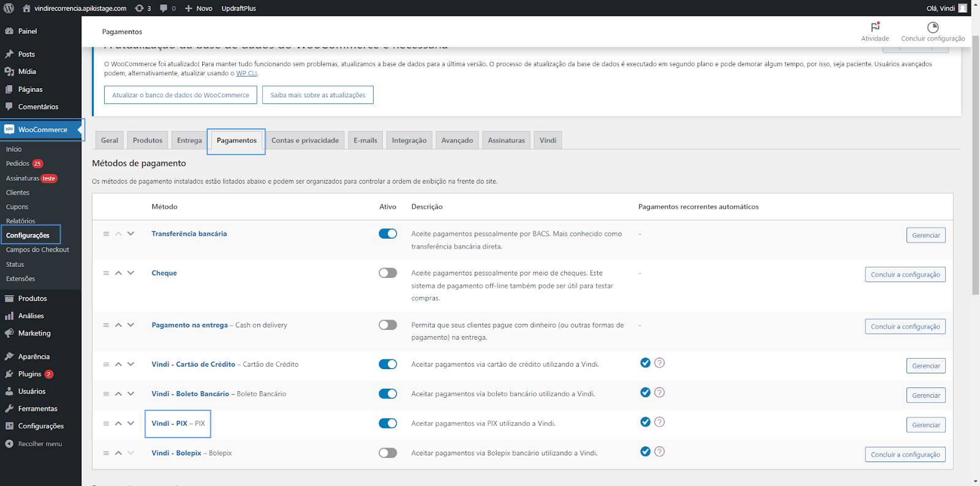
Task: Click drag handle for Transferência bancária row
Action: click(x=106, y=234)
